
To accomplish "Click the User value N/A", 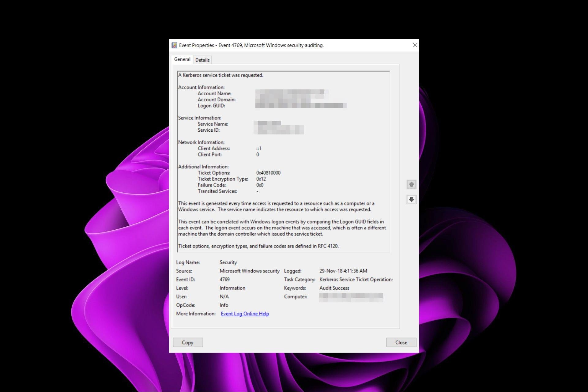I will click(224, 296).
